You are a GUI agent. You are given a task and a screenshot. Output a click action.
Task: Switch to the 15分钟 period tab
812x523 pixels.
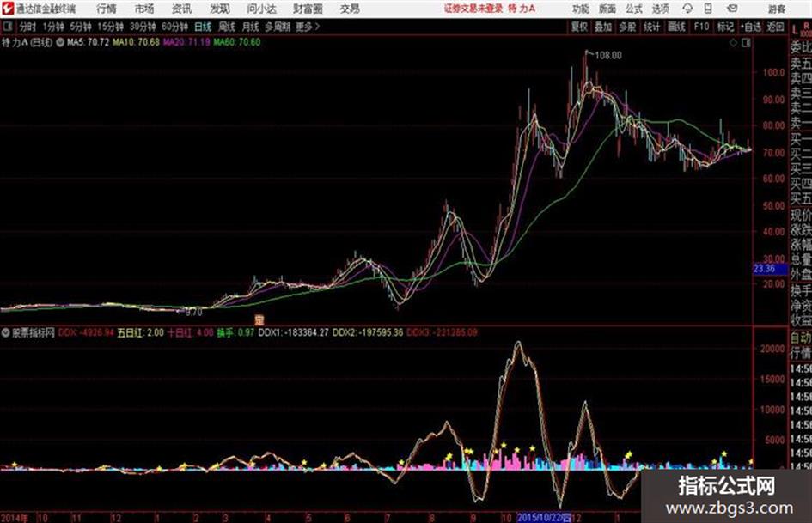point(110,27)
